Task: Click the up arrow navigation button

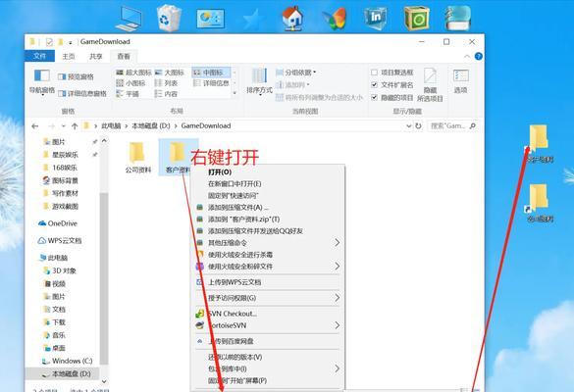Action: [x=75, y=126]
